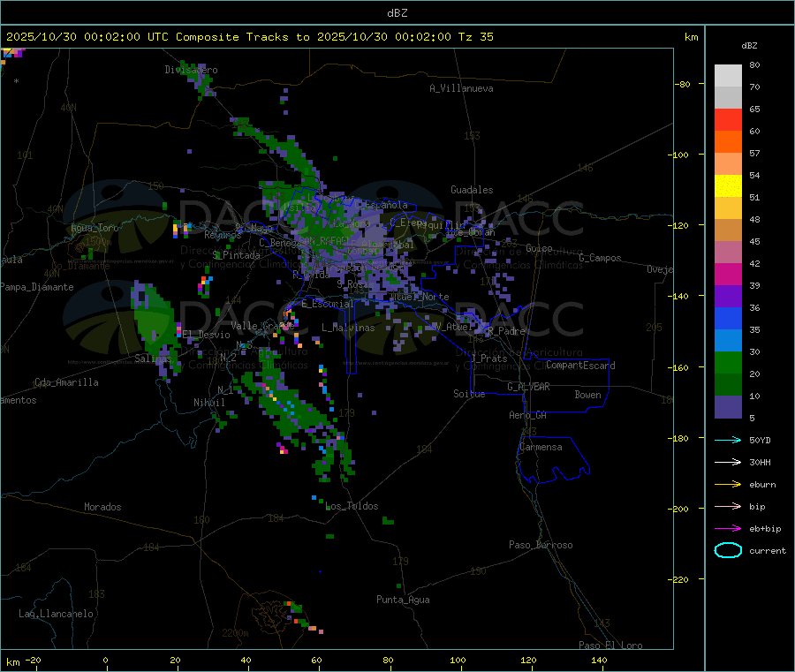Image resolution: width=795 pixels, height=672 pixels.
Task: Pick the light orange 54–57 dBZ swatch
Action: tap(728, 164)
